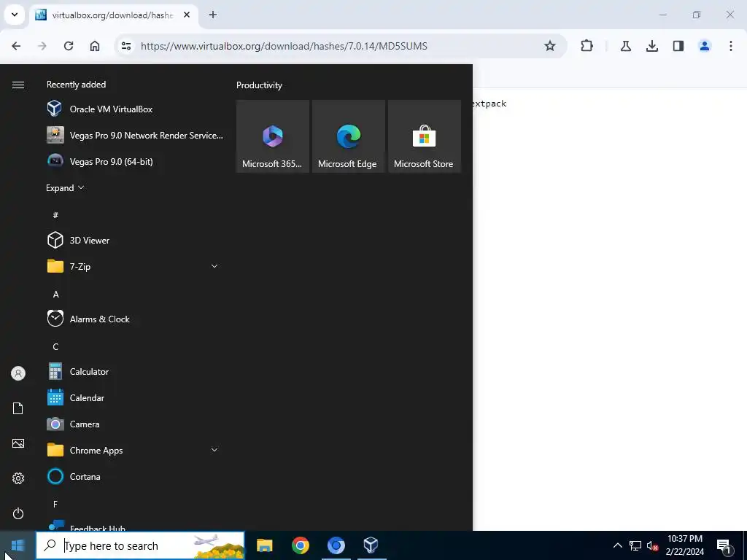Reload the MD5SUMS page

69,46
